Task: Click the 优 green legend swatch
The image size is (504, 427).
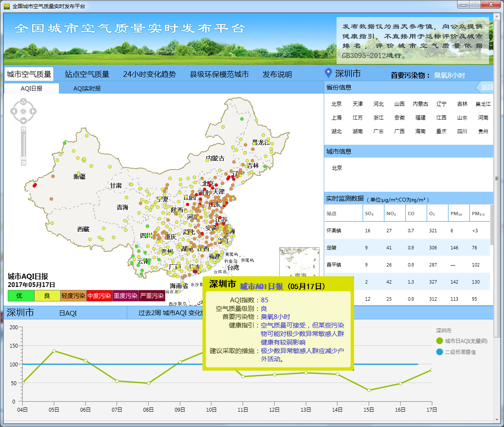Action: pyautogui.click(x=21, y=295)
